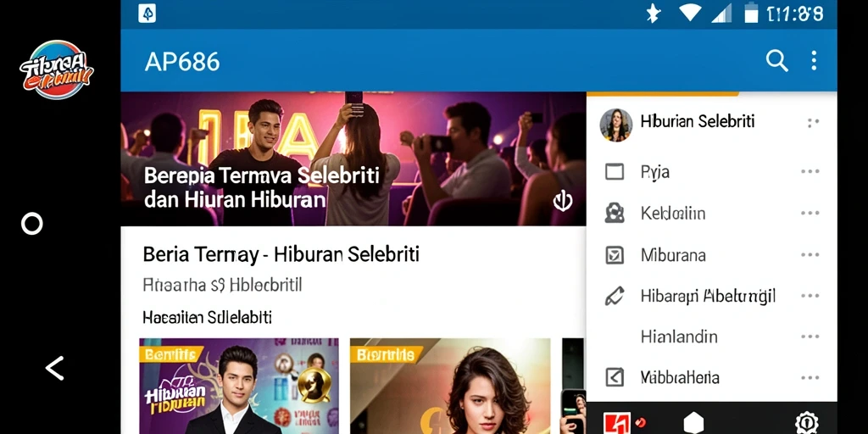Open the Beria Termay - Hiburan Selebriti headline
868x434 pixels.
tap(281, 254)
